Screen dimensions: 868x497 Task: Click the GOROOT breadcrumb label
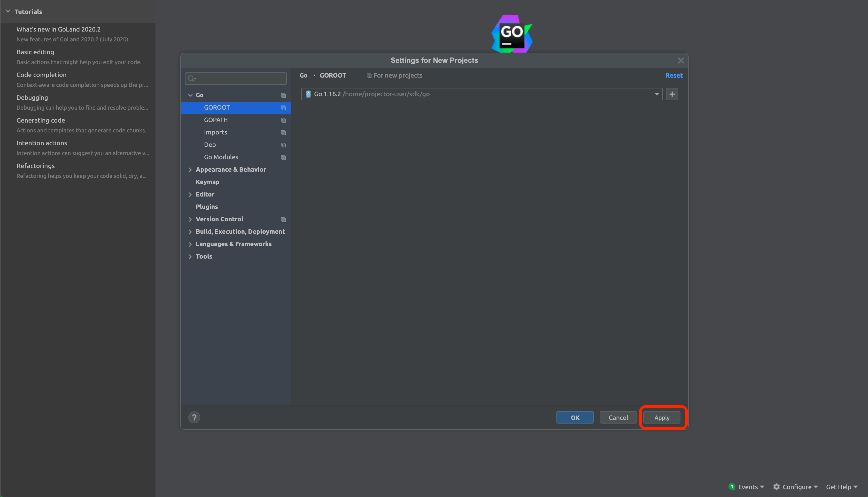pos(333,76)
